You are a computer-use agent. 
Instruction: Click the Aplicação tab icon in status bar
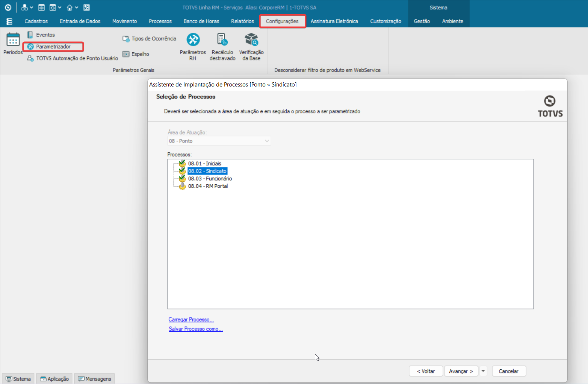[43, 379]
